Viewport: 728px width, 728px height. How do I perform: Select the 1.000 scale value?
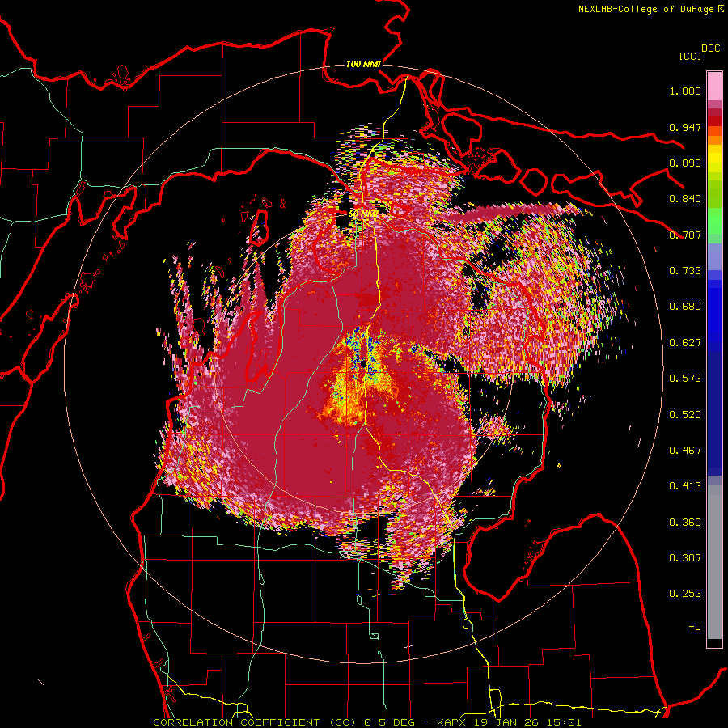coord(685,91)
